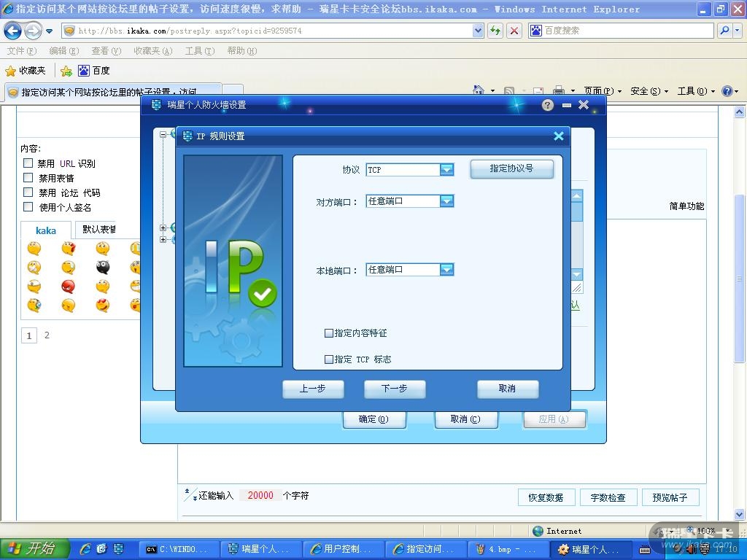Click 上一步 previous step button
Screen dimensions: 747x560
point(313,389)
